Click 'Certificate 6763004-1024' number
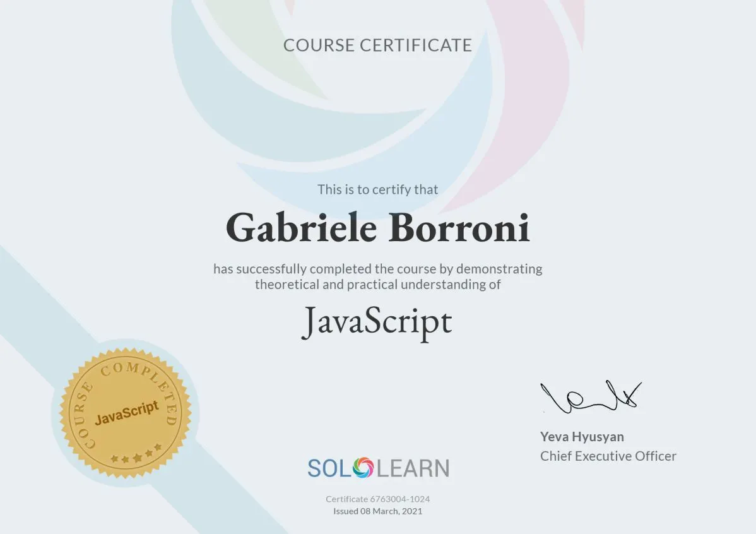Image resolution: width=756 pixels, height=534 pixels. click(x=377, y=499)
